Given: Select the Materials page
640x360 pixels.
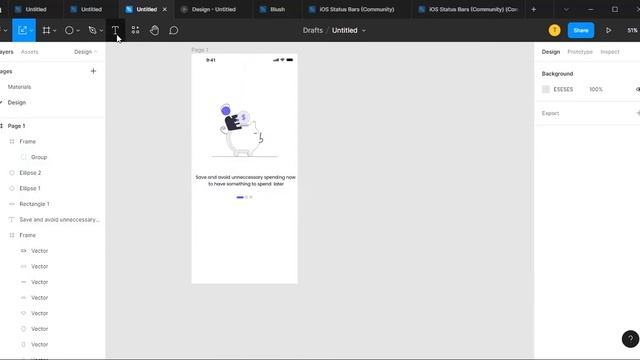Looking at the screenshot, I should (x=19, y=87).
